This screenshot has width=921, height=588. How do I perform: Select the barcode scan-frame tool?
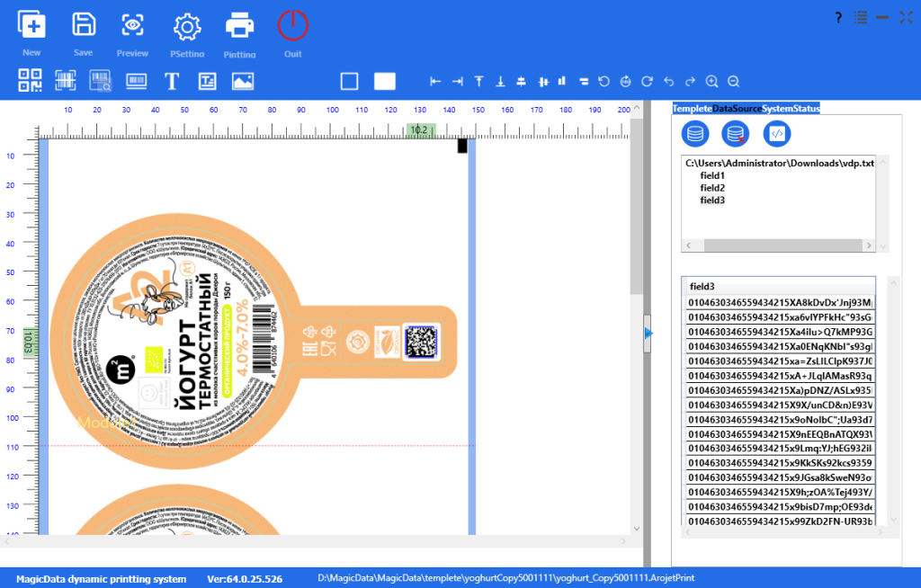[x=65, y=81]
